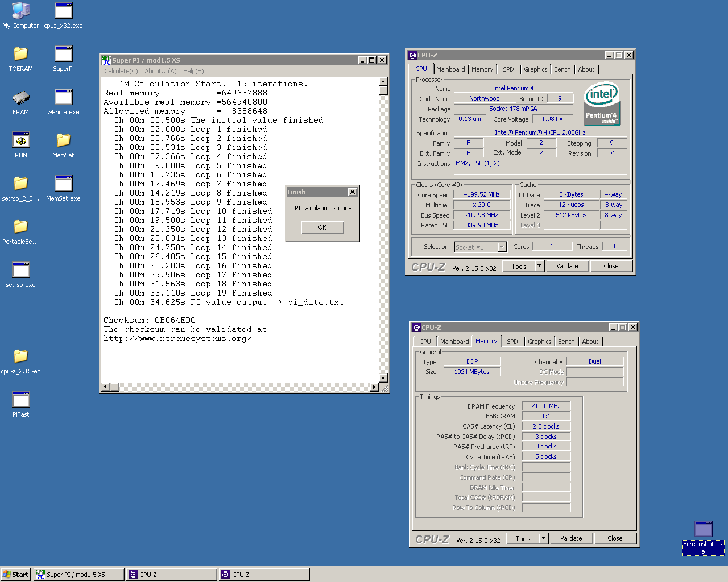Open About tab in upper CPU-Z
The height and width of the screenshot is (582, 728).
pyautogui.click(x=586, y=69)
